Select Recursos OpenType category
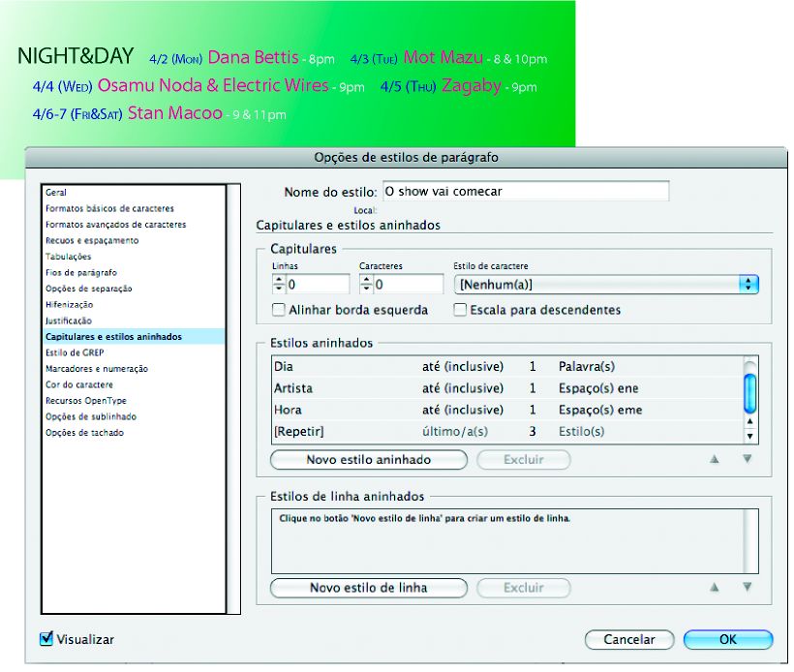 pyautogui.click(x=86, y=401)
